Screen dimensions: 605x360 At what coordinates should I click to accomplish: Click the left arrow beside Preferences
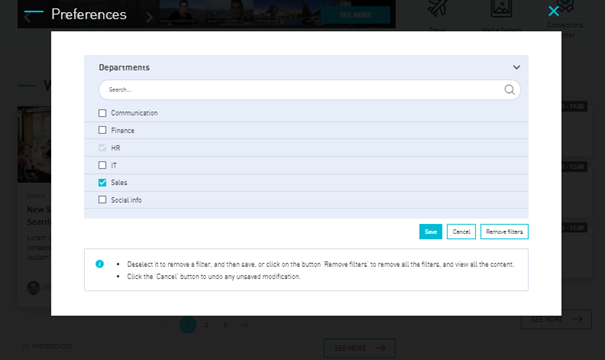click(27, 17)
